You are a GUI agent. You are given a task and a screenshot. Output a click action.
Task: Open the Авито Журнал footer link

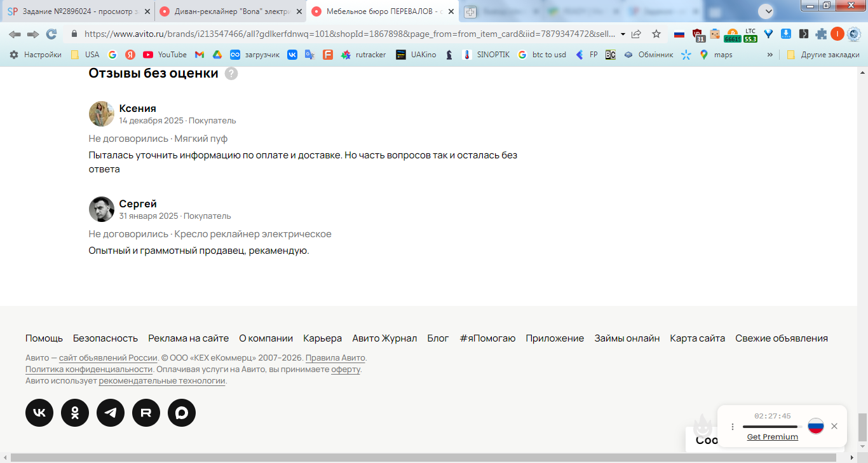click(x=384, y=338)
